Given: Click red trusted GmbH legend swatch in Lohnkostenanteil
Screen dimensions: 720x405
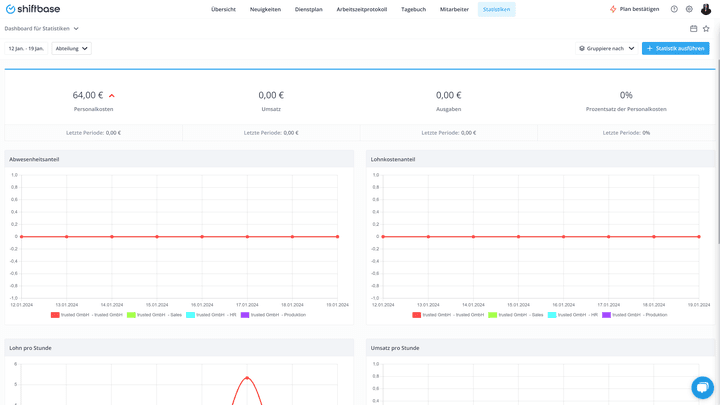Looking at the screenshot, I should (x=416, y=315).
